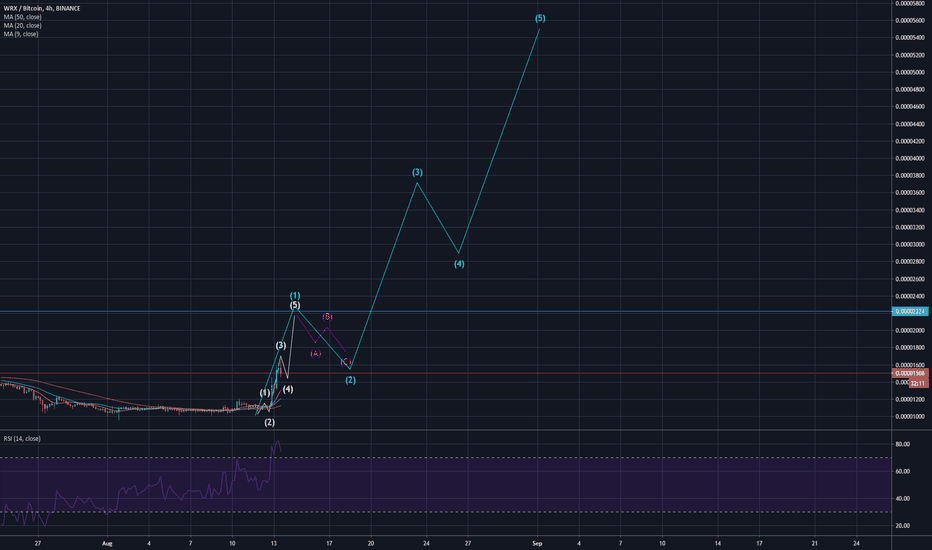Select the magenta (B) correction label
The height and width of the screenshot is (550, 932).
pyautogui.click(x=327, y=317)
